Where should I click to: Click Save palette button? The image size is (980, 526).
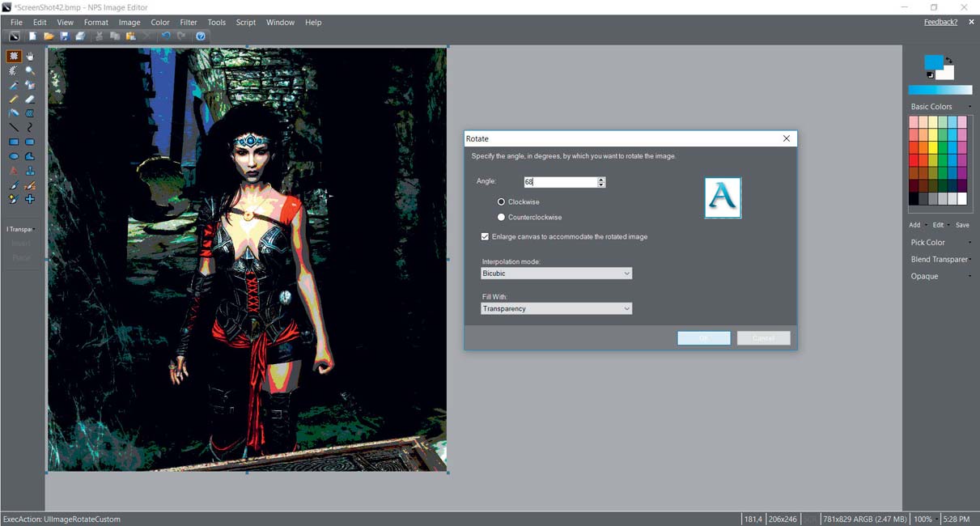pyautogui.click(x=962, y=225)
